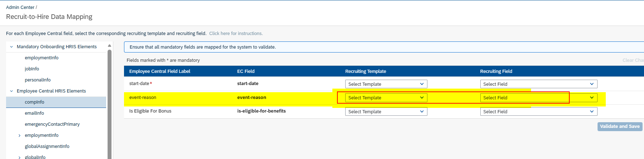Select globalAssignmentInfo in the tree
Image resolution: width=644 pixels, height=159 pixels.
tap(47, 146)
